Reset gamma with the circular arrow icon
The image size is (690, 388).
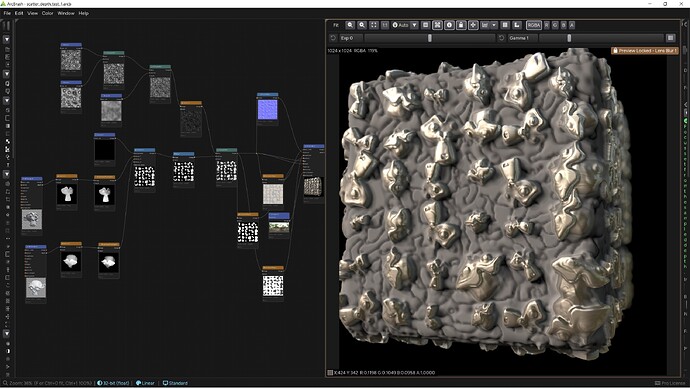[501, 38]
